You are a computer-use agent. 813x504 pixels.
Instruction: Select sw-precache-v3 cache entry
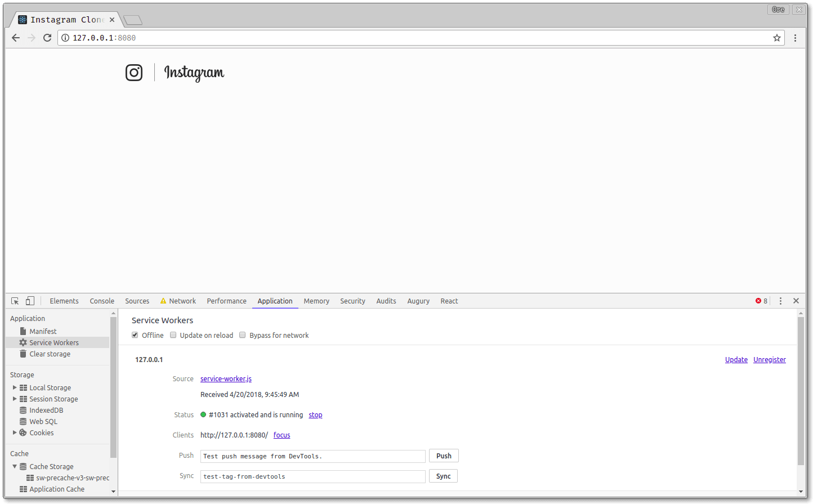tap(68, 478)
